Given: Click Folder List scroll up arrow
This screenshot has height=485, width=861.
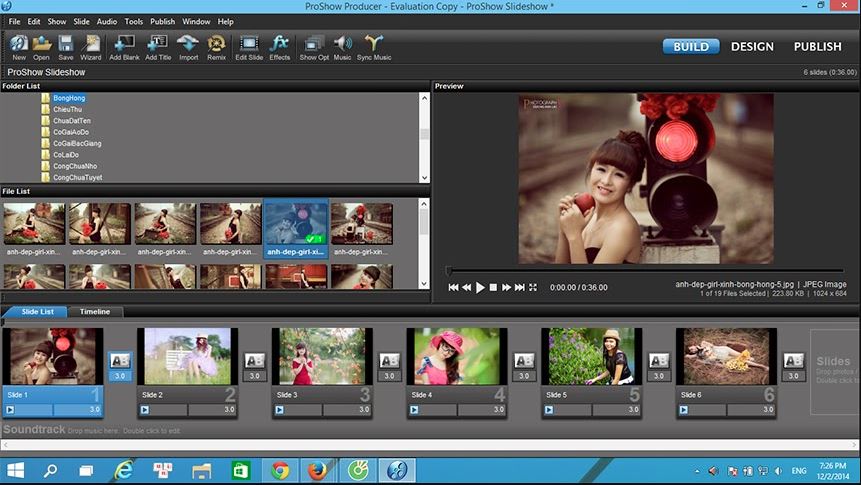Looking at the screenshot, I should [x=424, y=98].
